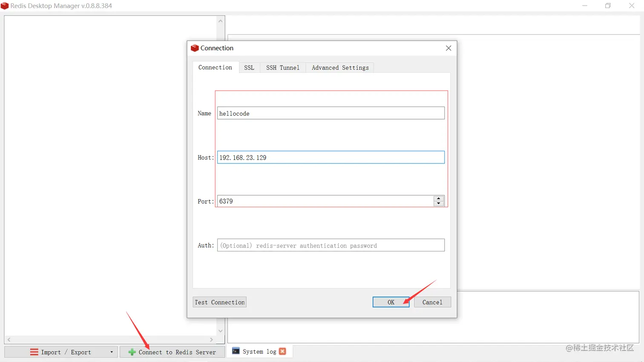Screen dimensions: 644x362
Task: Open the Advanced Settings tab
Action: tap(340, 68)
